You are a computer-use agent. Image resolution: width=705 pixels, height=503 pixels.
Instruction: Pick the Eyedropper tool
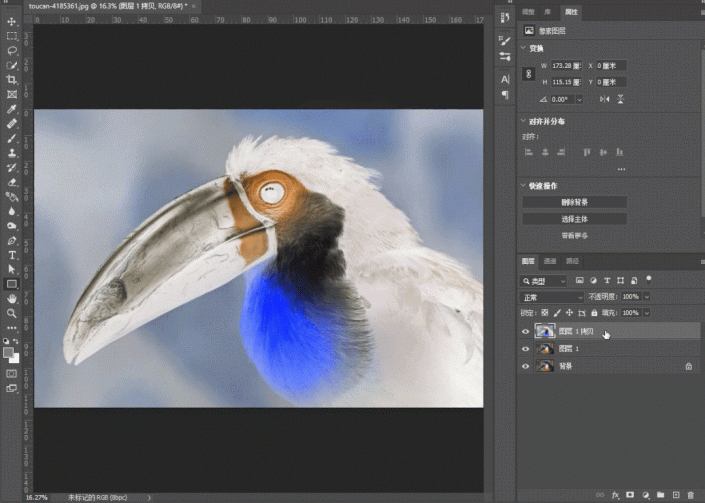12,108
